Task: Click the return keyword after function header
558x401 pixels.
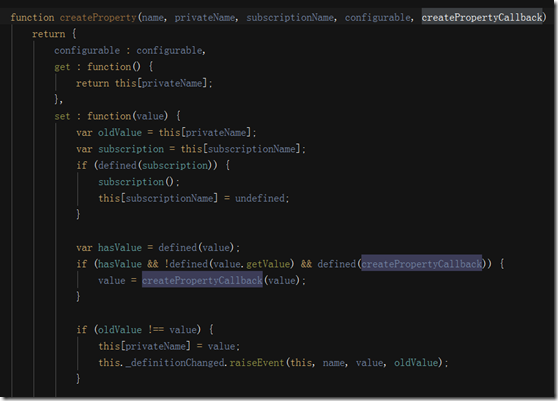Action: coord(49,34)
